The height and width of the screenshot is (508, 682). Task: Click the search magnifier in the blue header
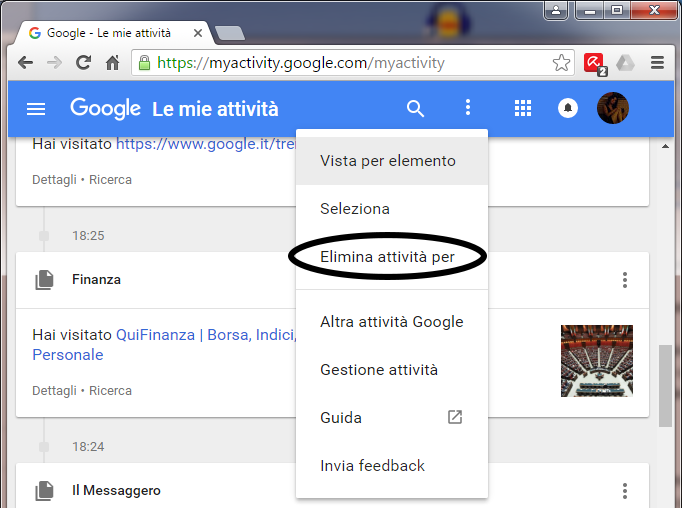[415, 108]
